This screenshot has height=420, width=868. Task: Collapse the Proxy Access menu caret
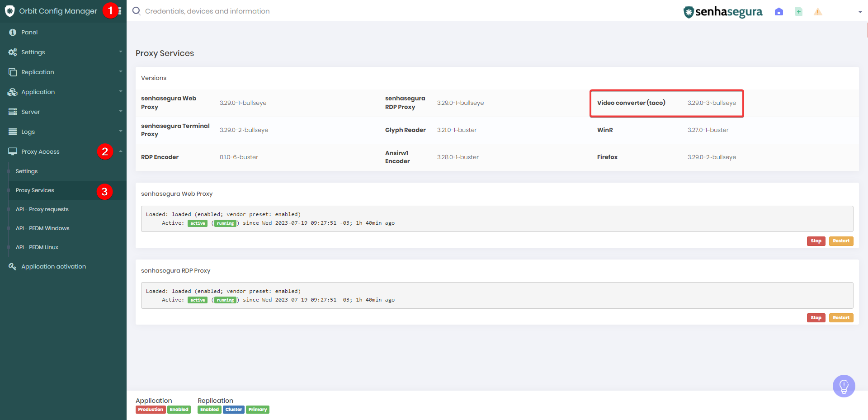[121, 151]
